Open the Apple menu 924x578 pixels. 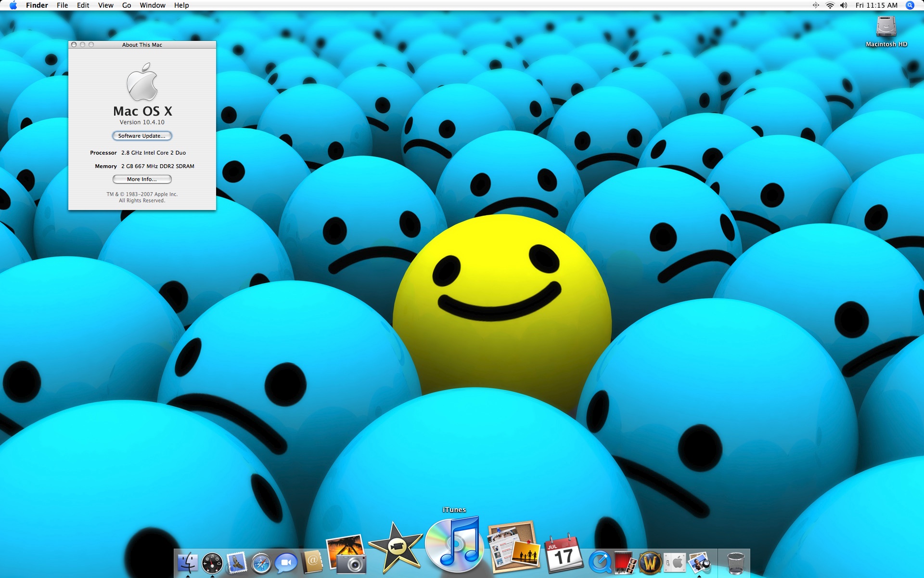click(x=13, y=5)
